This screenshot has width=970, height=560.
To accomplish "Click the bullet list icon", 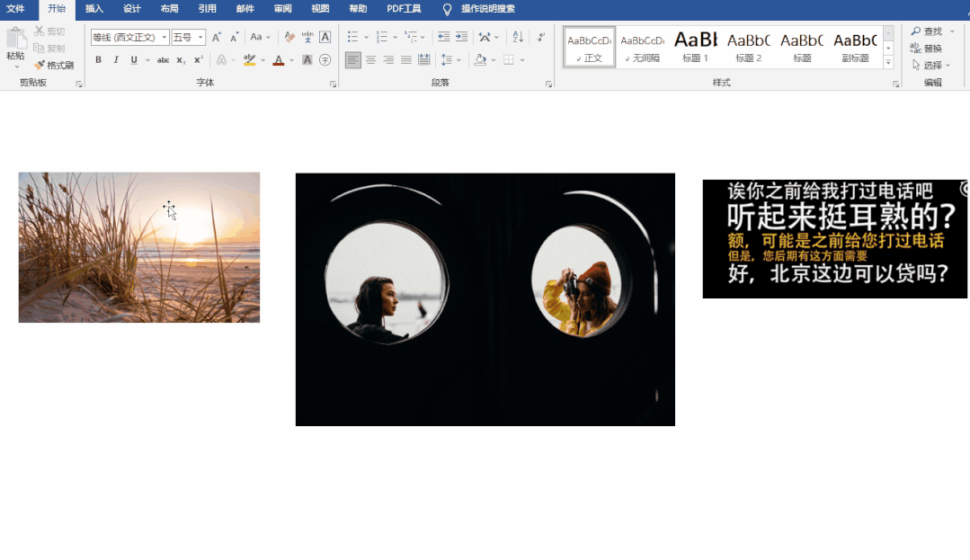I will (x=352, y=37).
